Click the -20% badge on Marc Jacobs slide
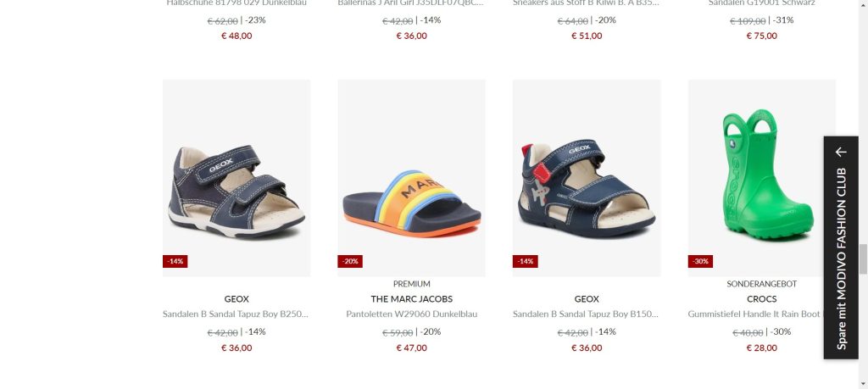Viewport: 868px width, 389px height. pos(350,261)
